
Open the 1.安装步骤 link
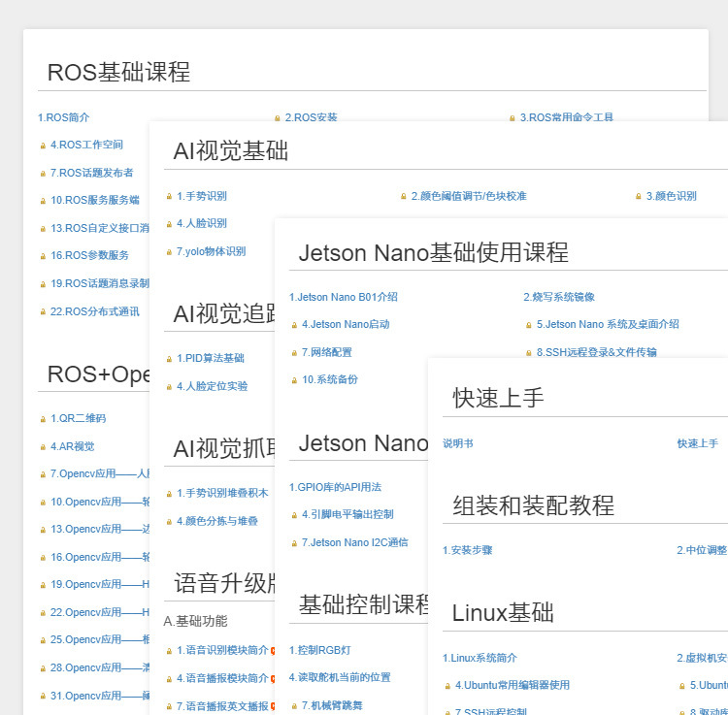pyautogui.click(x=467, y=550)
